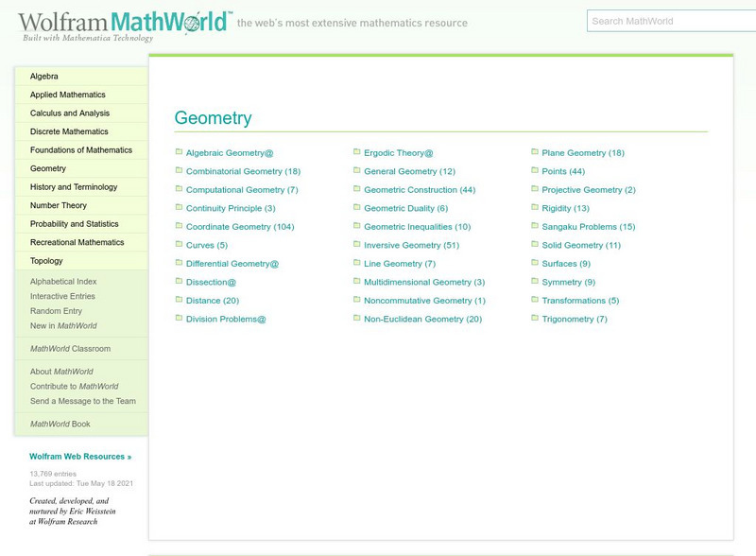
Task: Click folder icon beside Algebraic Geometry@
Action: pyautogui.click(x=179, y=151)
